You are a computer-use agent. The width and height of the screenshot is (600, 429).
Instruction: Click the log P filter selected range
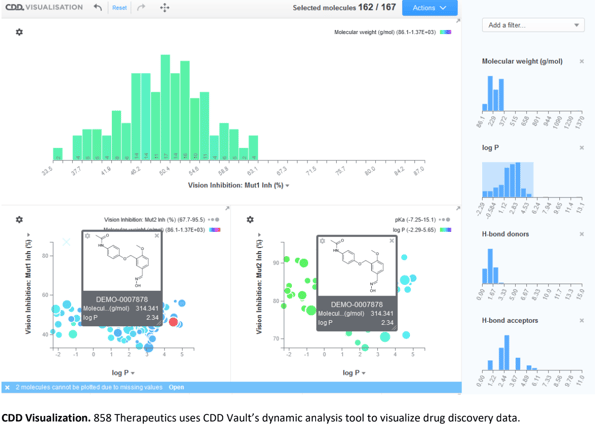coord(508,179)
